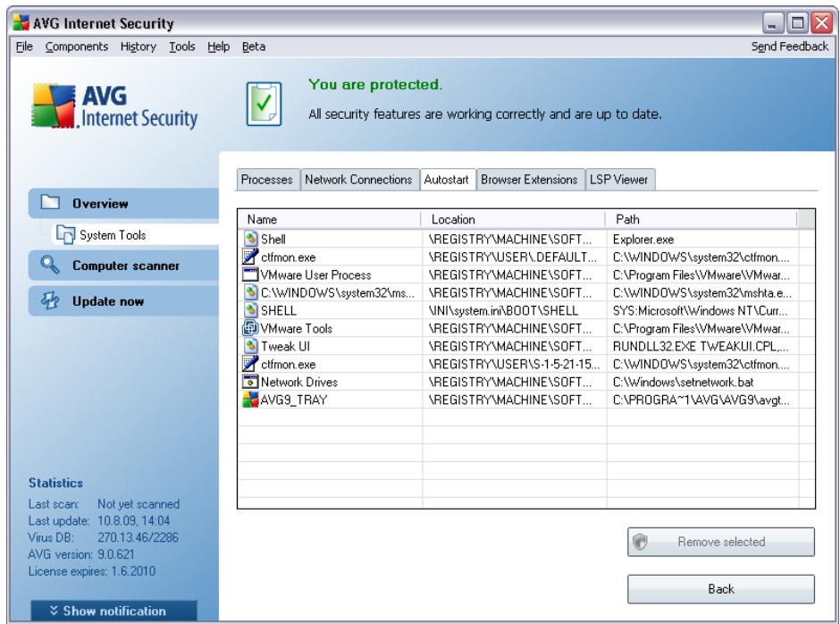Select the SYS:Microsoft\Windows NT\Curr... path cell
This screenshot has width=840, height=624.
point(701,310)
